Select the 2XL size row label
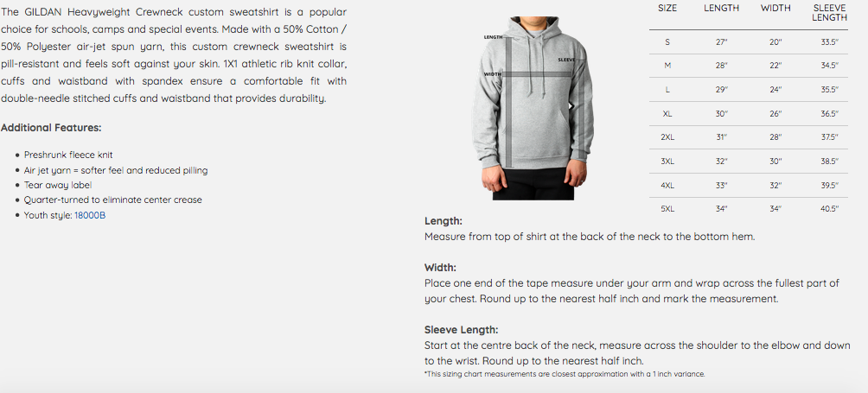 tap(667, 136)
